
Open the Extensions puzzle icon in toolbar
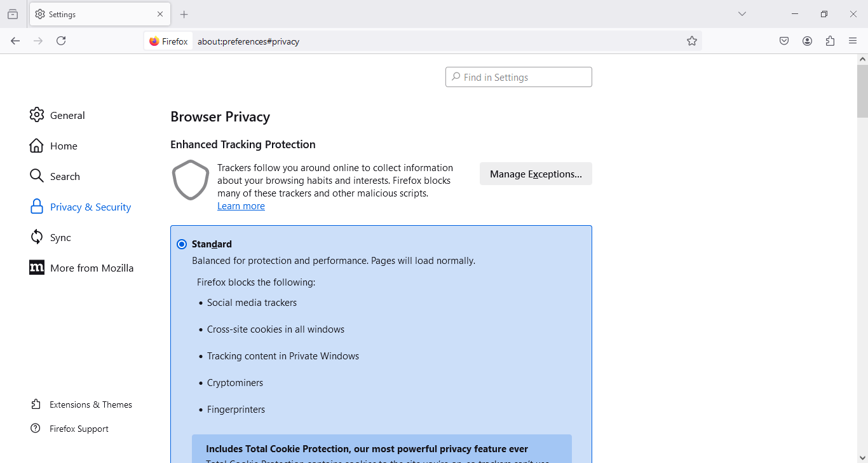pyautogui.click(x=830, y=41)
